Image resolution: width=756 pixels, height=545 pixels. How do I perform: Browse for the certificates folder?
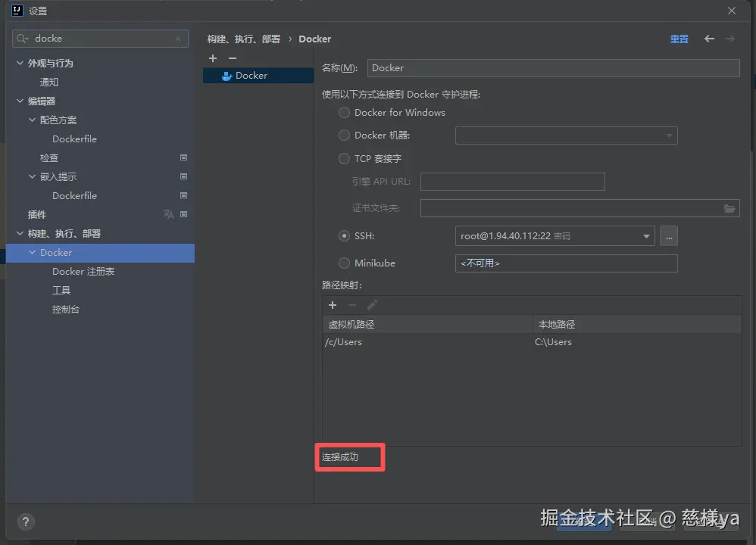(729, 208)
